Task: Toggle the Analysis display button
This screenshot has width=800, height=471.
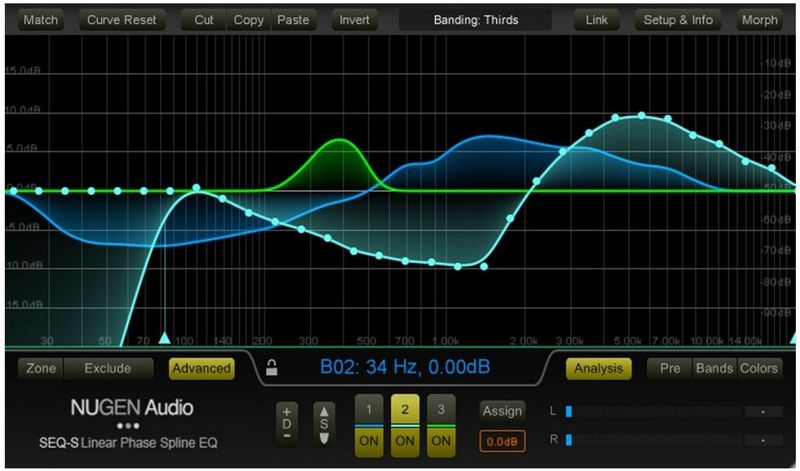Action: click(x=598, y=368)
